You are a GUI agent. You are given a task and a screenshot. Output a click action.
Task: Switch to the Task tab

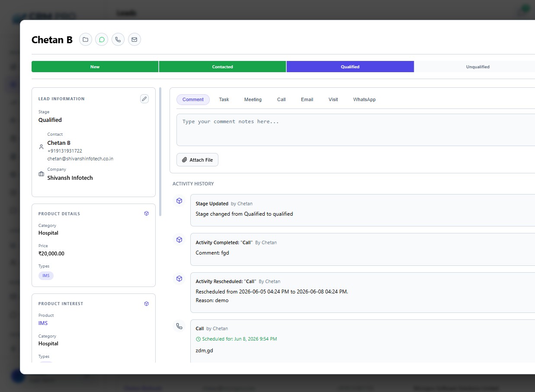224,99
